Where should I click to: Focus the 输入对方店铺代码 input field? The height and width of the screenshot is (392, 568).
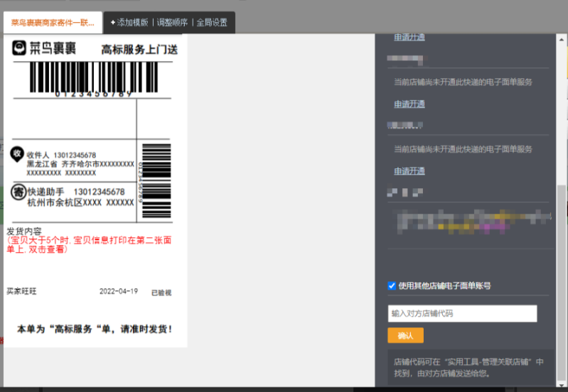(x=462, y=313)
